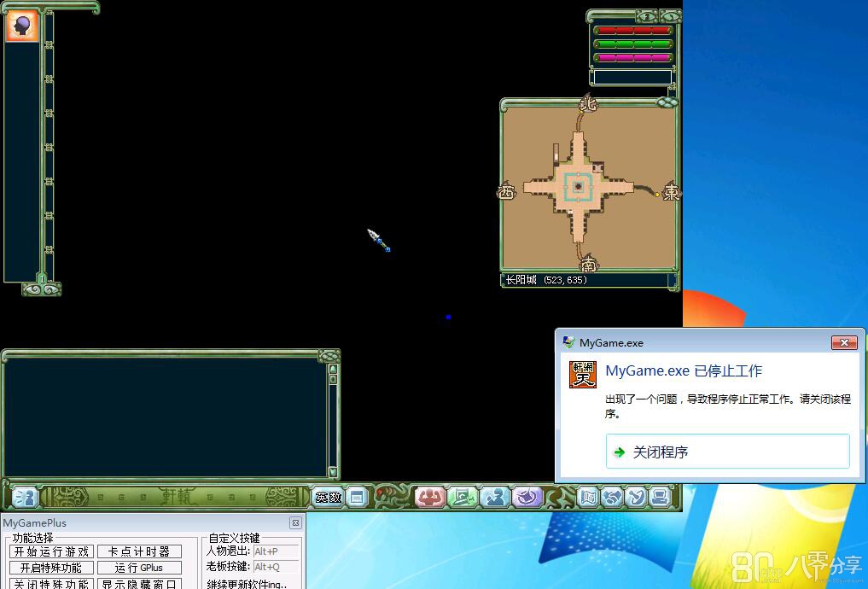Open the red muscle-figure status icon
Viewport: 868px width, 589px height.
point(429,497)
